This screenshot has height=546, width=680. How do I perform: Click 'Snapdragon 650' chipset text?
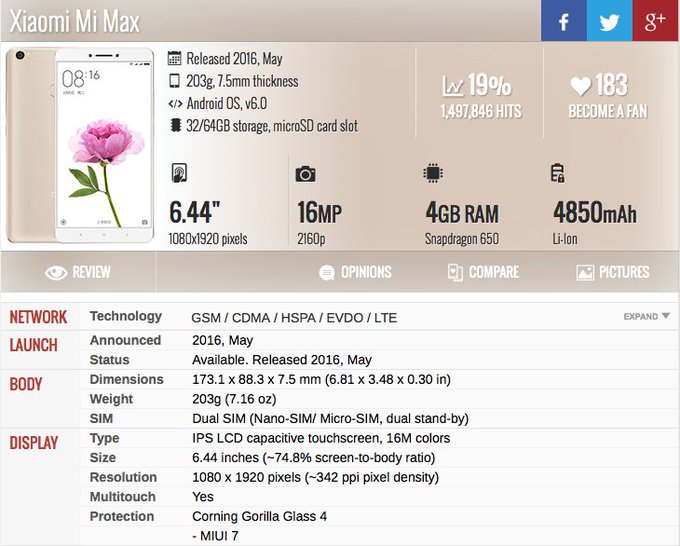462,239
